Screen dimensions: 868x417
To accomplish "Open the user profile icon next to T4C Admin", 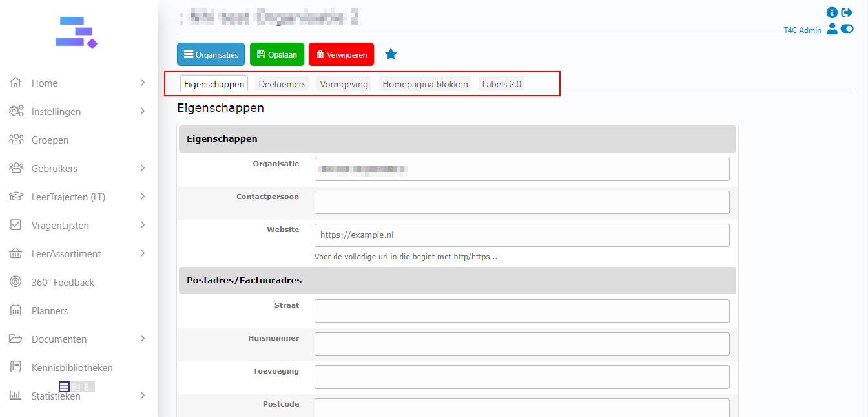I will pos(832,29).
